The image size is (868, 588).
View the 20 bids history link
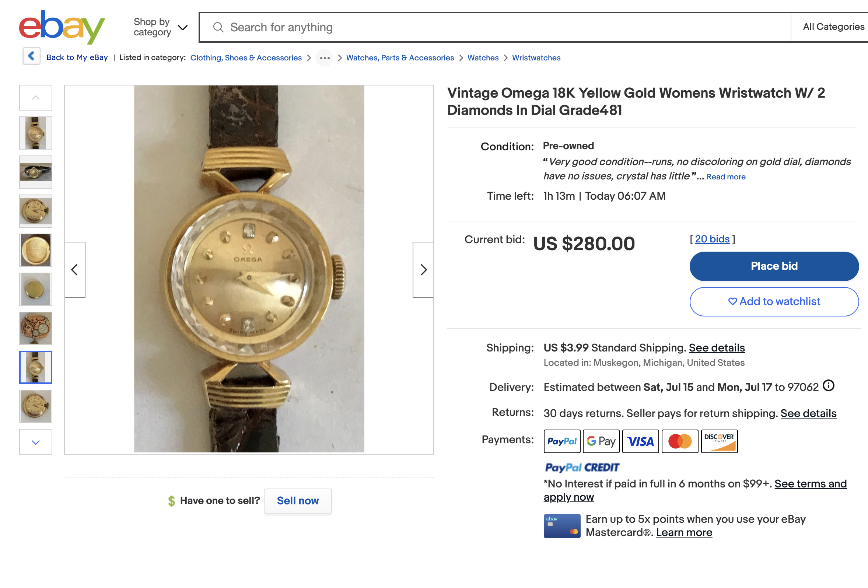click(712, 239)
